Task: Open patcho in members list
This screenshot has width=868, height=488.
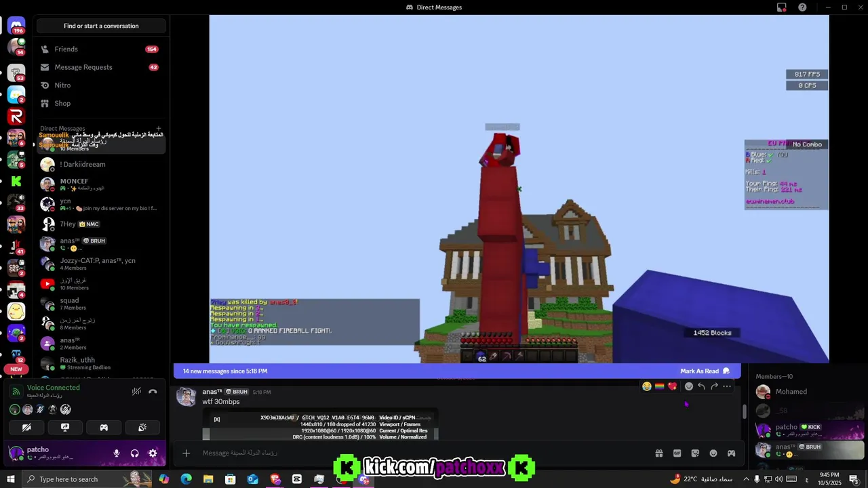Action: coord(810,430)
